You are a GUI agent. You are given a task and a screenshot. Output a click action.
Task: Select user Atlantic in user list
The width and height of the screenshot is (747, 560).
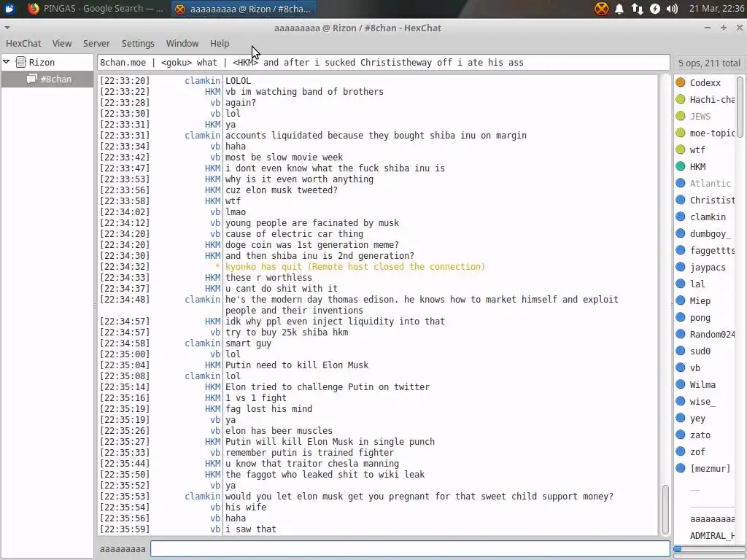click(x=710, y=183)
